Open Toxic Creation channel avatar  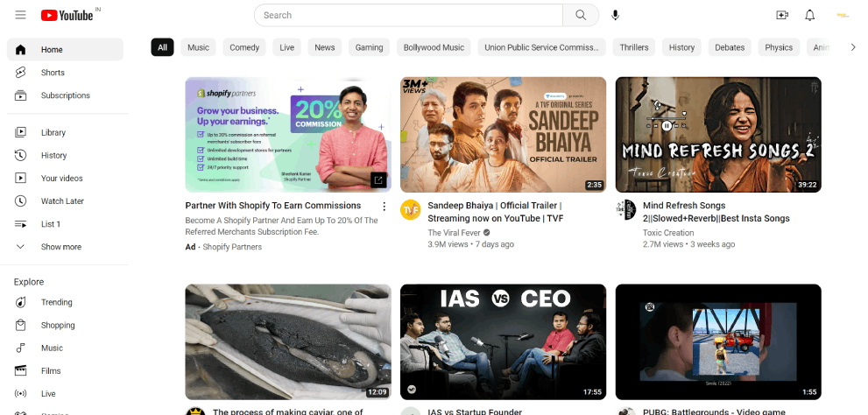(625, 210)
